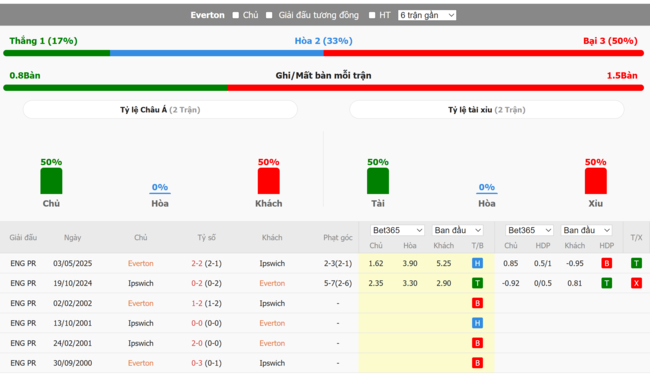Click the Thắng 1 (17%) label

tap(44, 41)
